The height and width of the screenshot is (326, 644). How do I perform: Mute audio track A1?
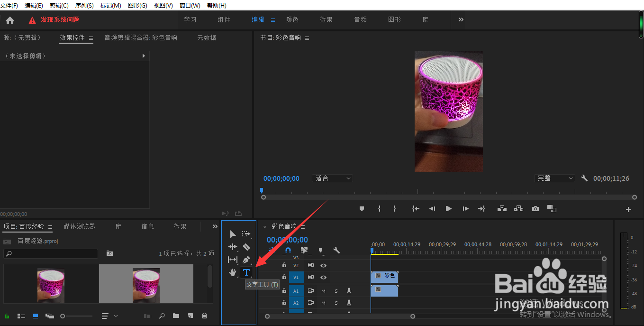[323, 291]
